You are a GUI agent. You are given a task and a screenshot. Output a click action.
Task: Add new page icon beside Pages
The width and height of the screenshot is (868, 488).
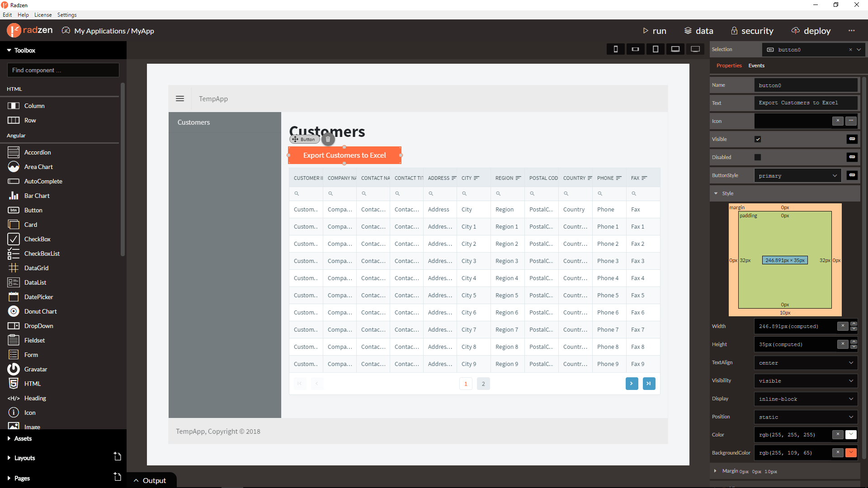click(x=117, y=477)
